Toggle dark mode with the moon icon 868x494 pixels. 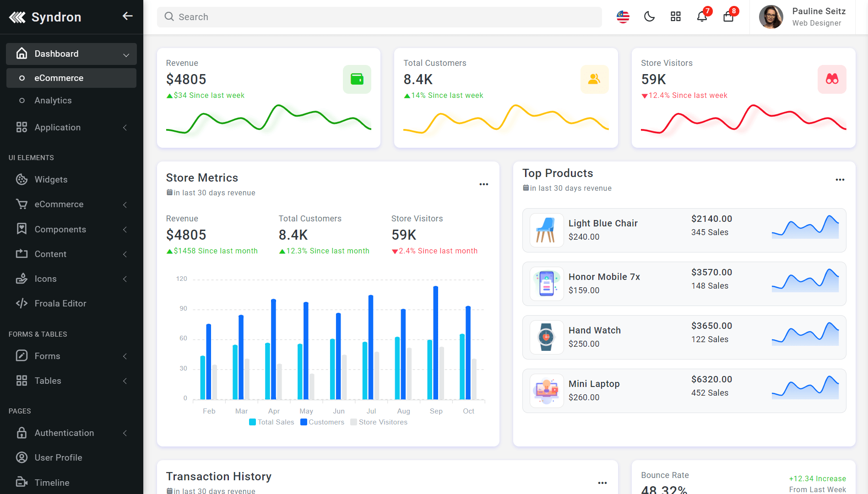(x=649, y=17)
